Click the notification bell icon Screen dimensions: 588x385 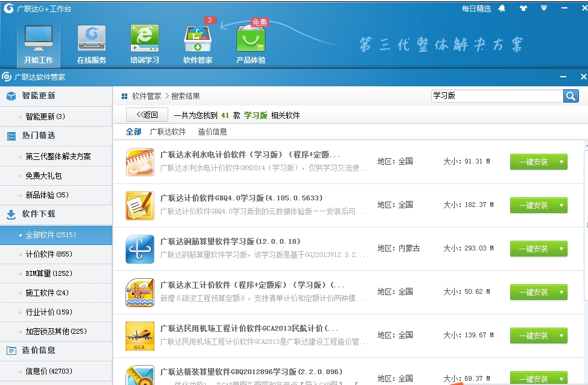(501, 8)
